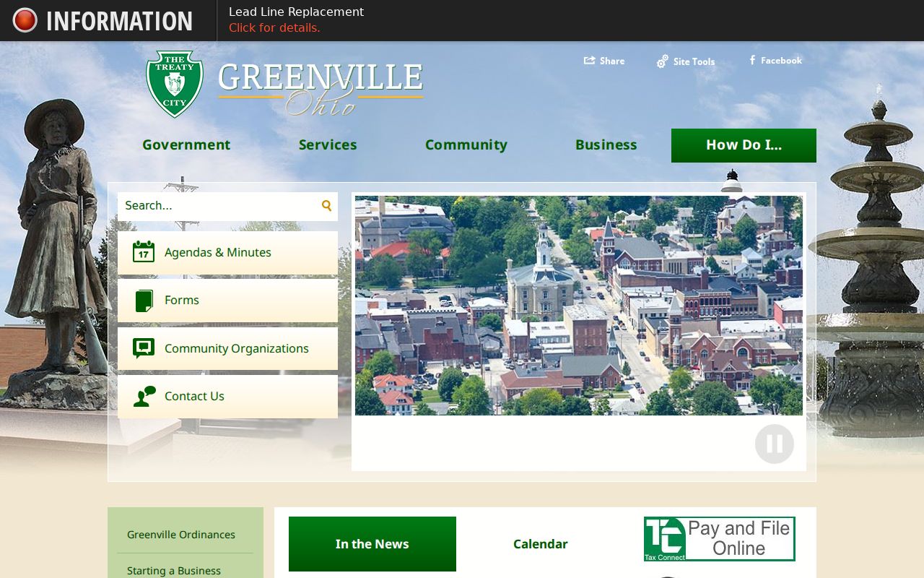Pause the slideshow
The height and width of the screenshot is (578, 924).
pyautogui.click(x=775, y=444)
